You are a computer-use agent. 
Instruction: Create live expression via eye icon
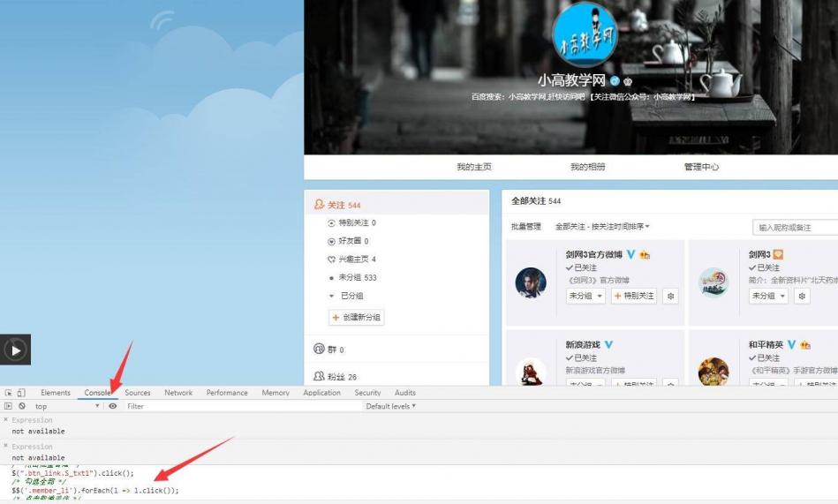(x=113, y=406)
